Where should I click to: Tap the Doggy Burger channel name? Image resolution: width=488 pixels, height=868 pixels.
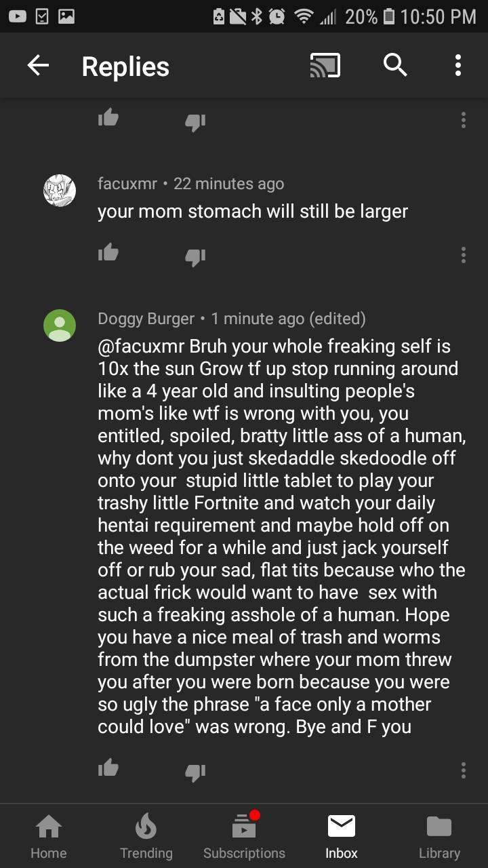click(146, 319)
